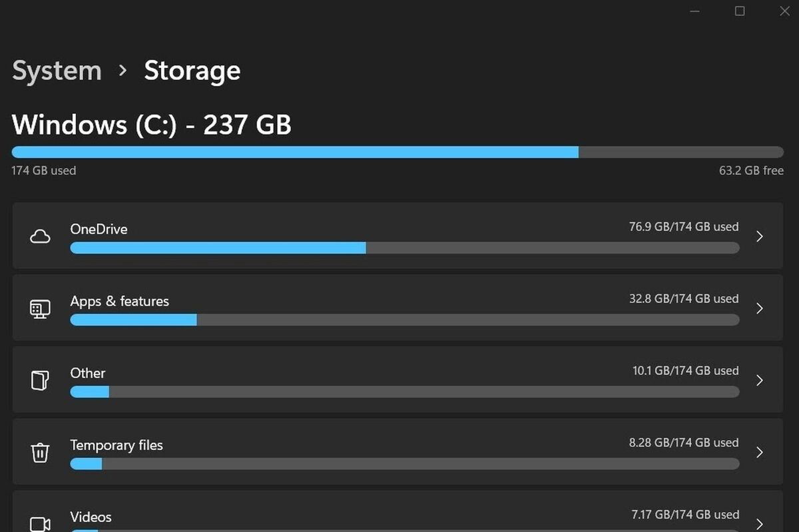
Task: Open the Other category arrow
Action: coord(760,380)
